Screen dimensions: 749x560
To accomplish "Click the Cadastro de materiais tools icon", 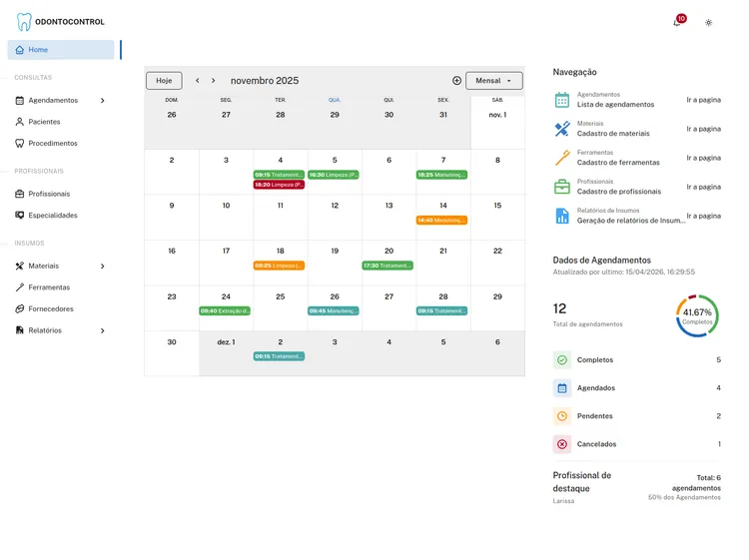I will 562,129.
